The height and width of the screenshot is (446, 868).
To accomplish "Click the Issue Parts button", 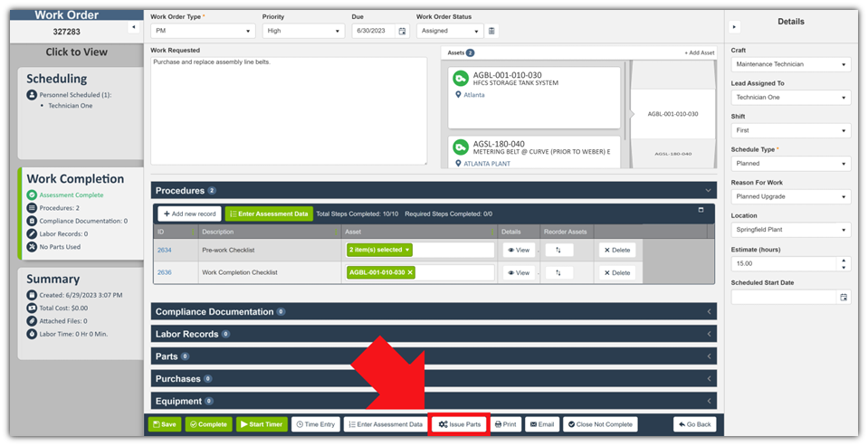I will [x=459, y=424].
